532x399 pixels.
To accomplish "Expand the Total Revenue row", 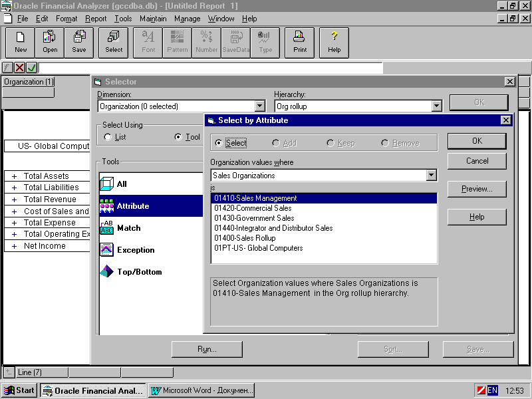I will pos(14,200).
